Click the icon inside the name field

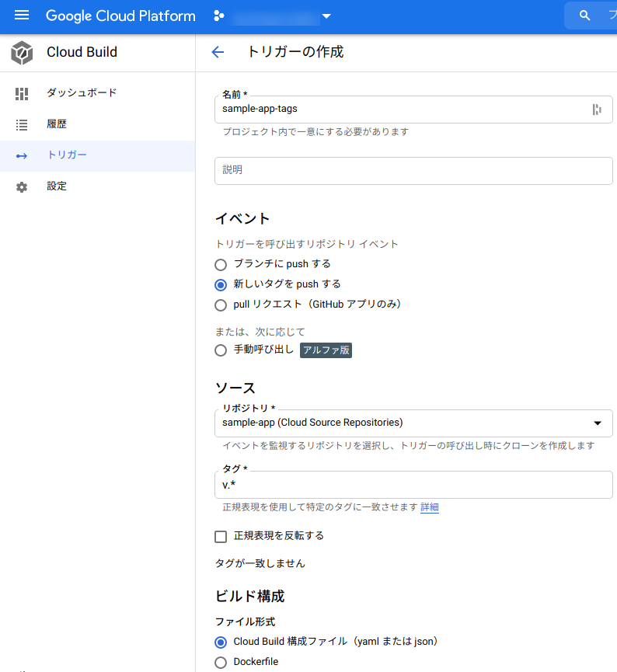[597, 110]
